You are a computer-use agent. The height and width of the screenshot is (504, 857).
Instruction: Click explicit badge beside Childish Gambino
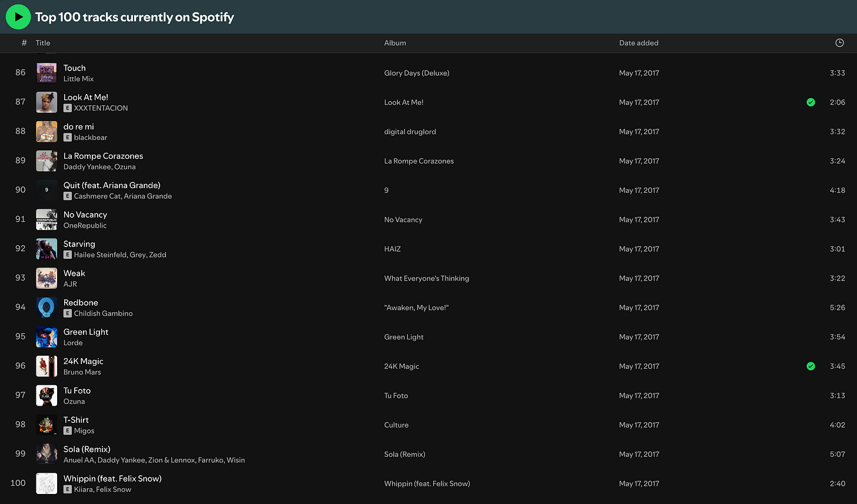point(68,313)
